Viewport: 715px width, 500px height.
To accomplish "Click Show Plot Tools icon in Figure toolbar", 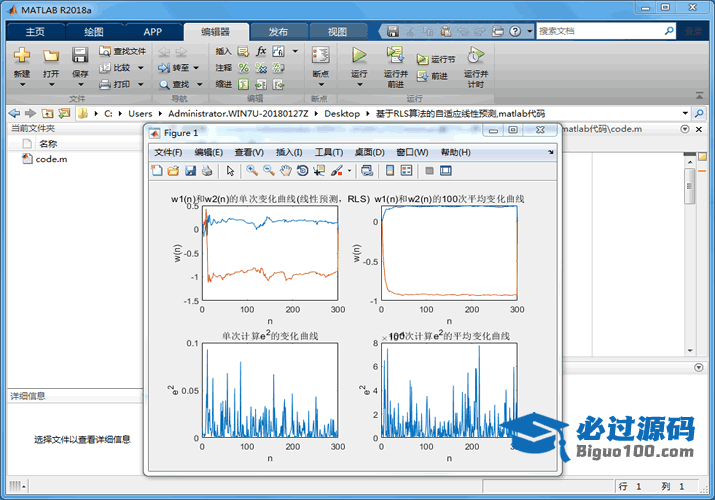I will [x=446, y=170].
